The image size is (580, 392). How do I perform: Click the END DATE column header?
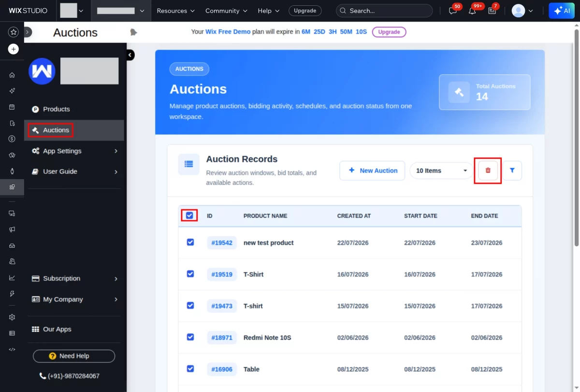484,216
